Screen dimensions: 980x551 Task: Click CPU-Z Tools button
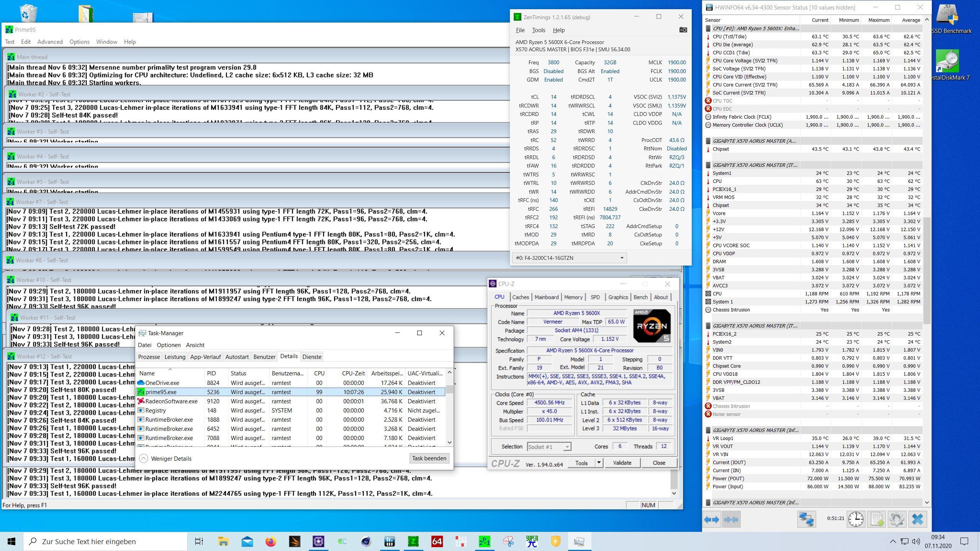coord(581,463)
